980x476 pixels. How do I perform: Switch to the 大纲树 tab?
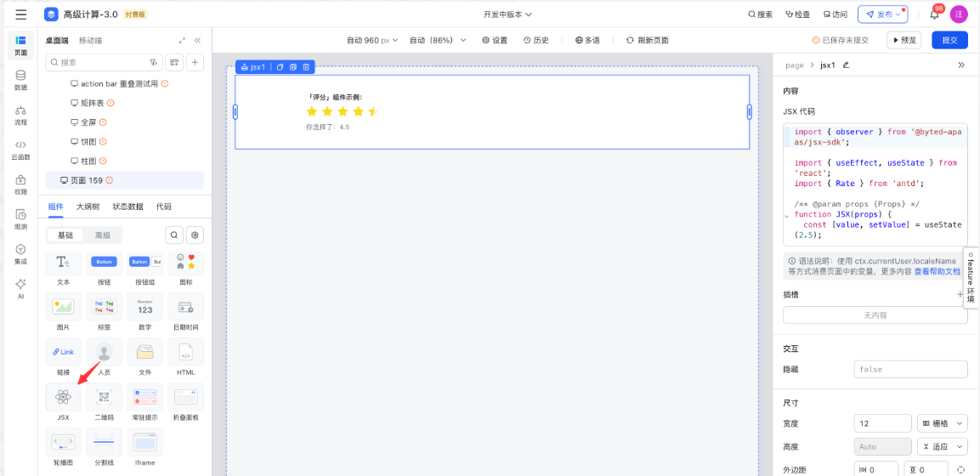tap(88, 207)
